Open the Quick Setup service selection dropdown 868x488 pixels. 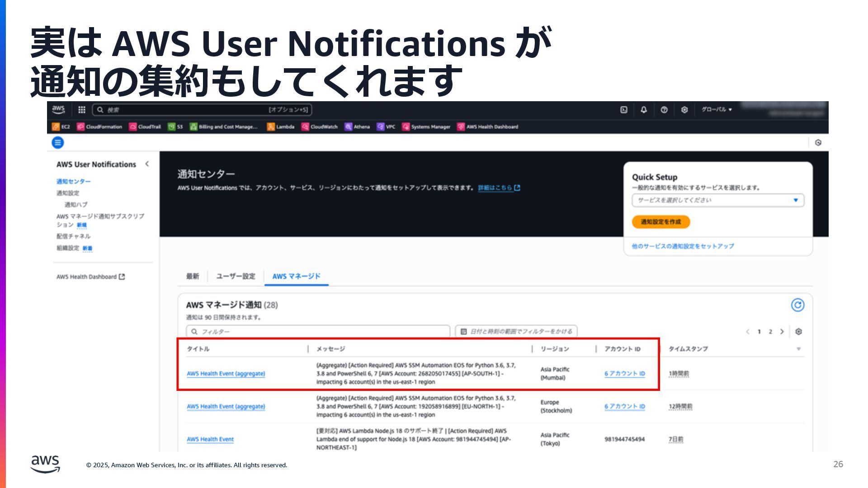pyautogui.click(x=717, y=200)
